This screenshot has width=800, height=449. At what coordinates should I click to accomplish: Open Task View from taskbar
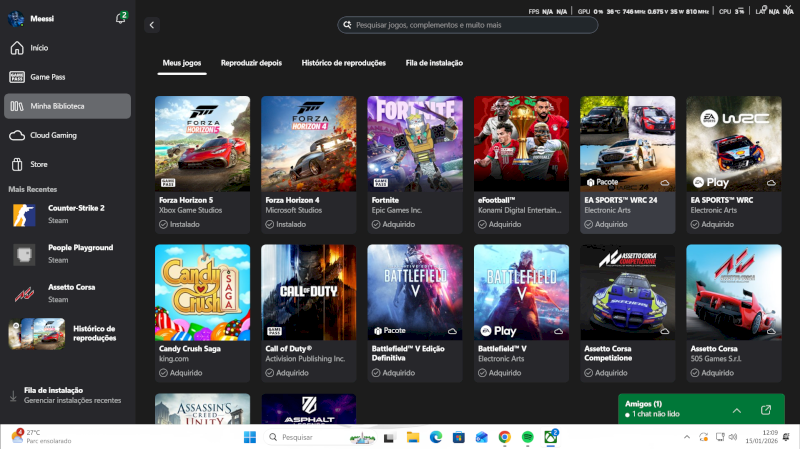click(x=389, y=437)
